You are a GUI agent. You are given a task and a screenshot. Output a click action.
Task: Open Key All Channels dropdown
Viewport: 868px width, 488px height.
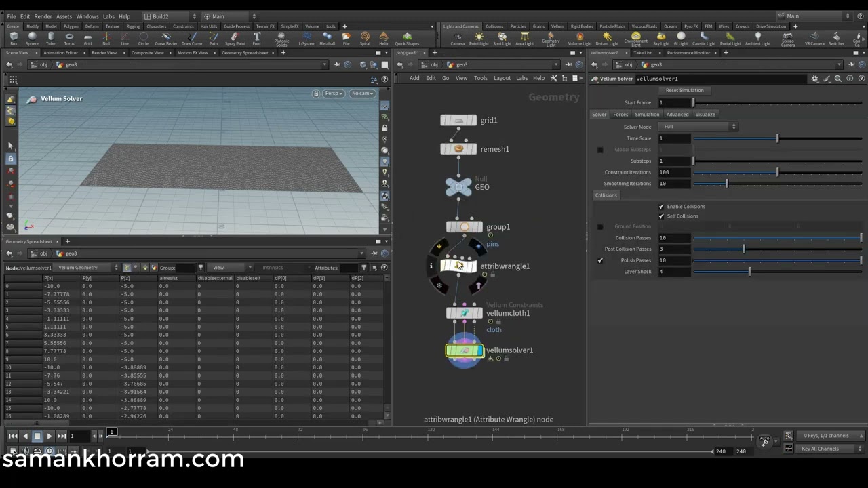point(829,449)
